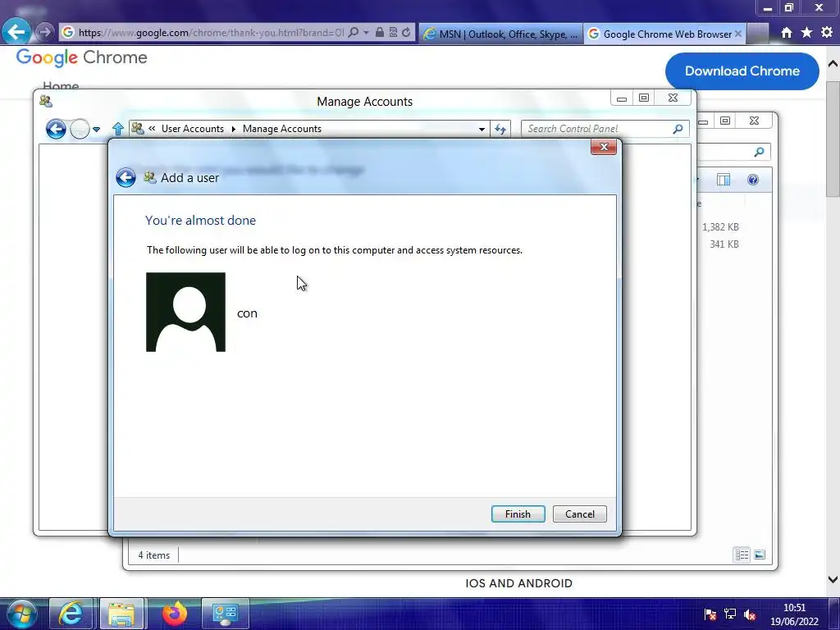Switch Explorer to details view
Viewport: 840px width, 630px height.
tap(742, 555)
